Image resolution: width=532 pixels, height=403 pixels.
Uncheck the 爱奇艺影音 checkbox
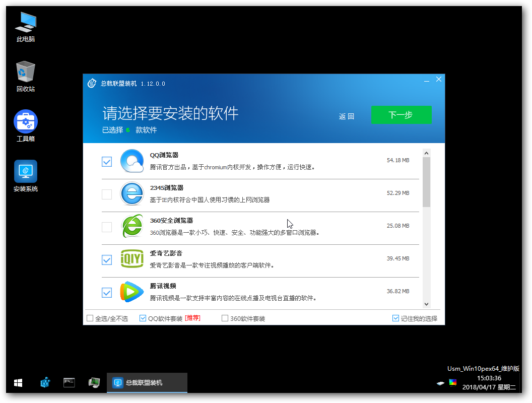click(x=107, y=260)
